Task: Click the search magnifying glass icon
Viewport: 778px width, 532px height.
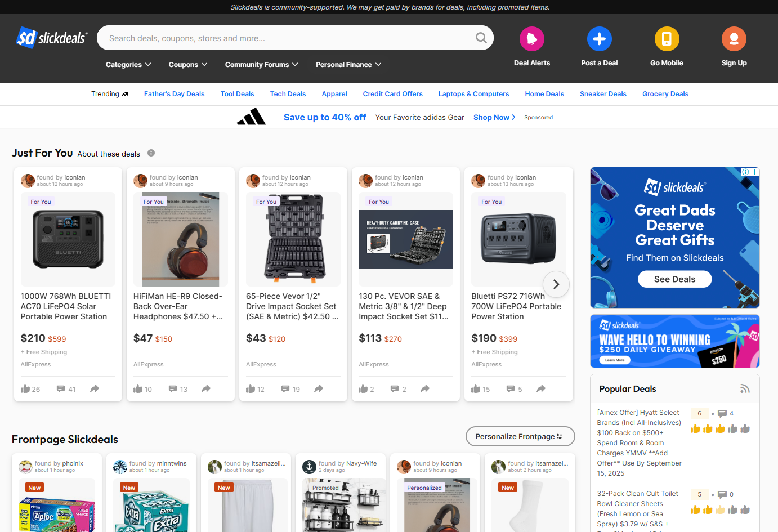Action: (x=481, y=38)
